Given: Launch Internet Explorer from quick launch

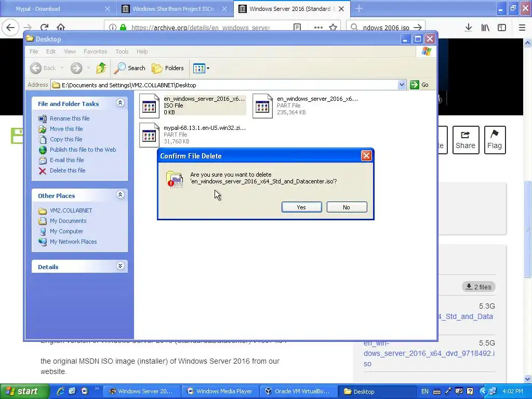Looking at the screenshot, I should pyautogui.click(x=61, y=391).
